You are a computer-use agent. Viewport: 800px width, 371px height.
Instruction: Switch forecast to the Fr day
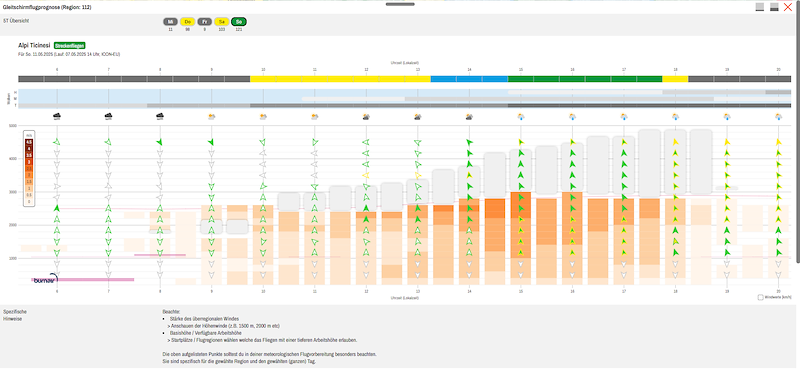(x=205, y=22)
